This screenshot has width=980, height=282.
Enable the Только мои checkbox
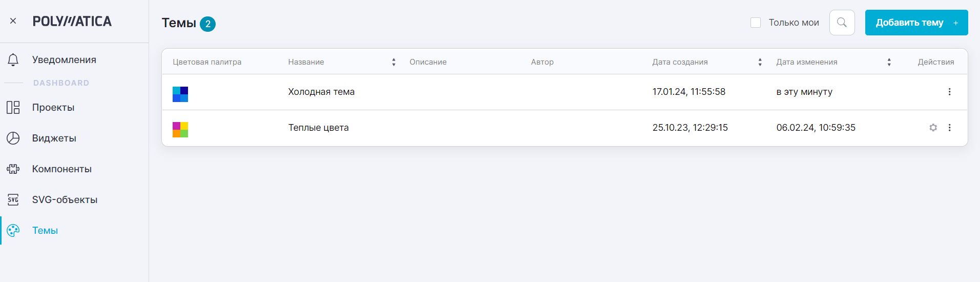(756, 23)
